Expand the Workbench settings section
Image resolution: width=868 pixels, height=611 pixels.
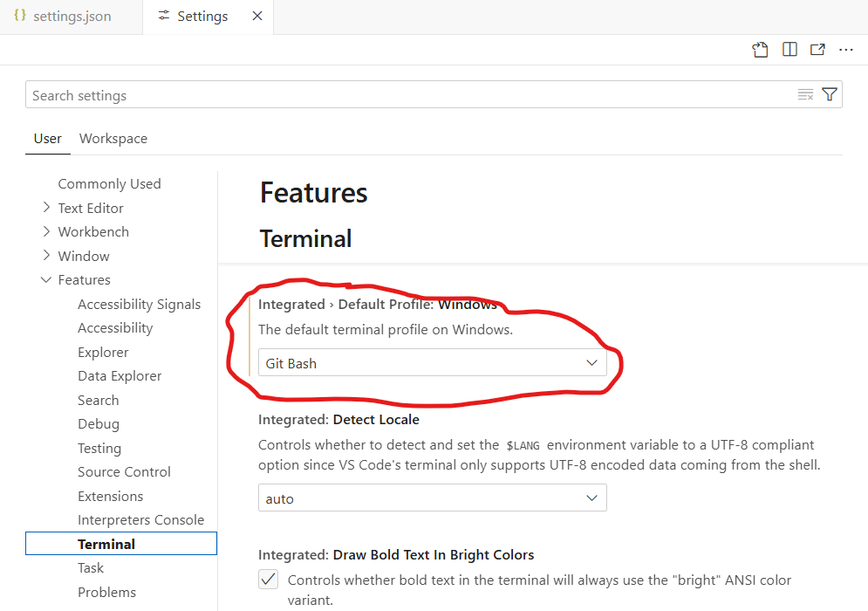pos(46,232)
